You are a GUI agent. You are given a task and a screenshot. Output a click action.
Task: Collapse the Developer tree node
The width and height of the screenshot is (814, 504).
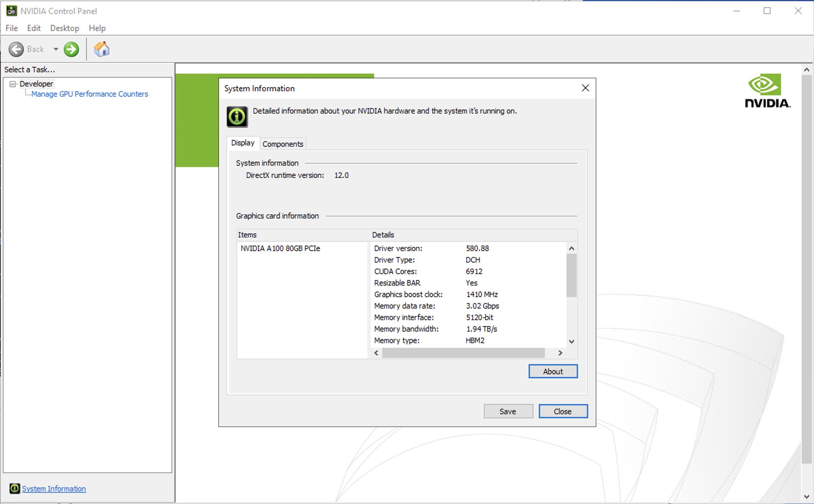13,84
